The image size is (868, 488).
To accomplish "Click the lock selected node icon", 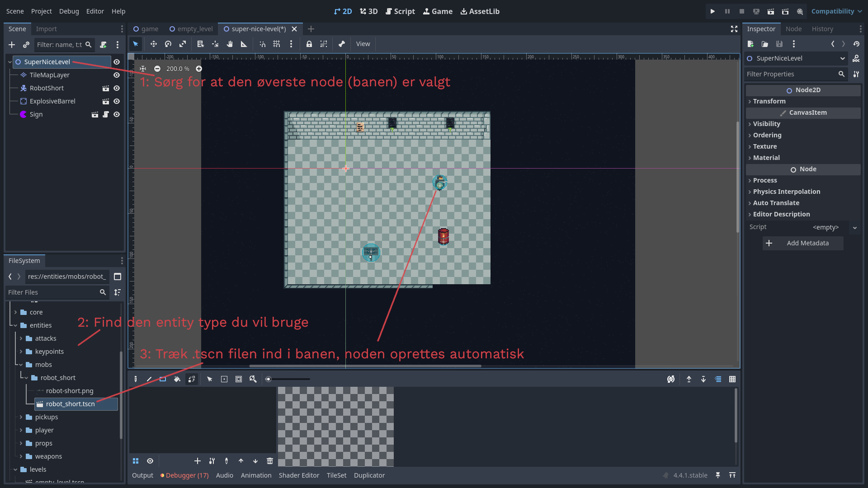I will coord(309,44).
